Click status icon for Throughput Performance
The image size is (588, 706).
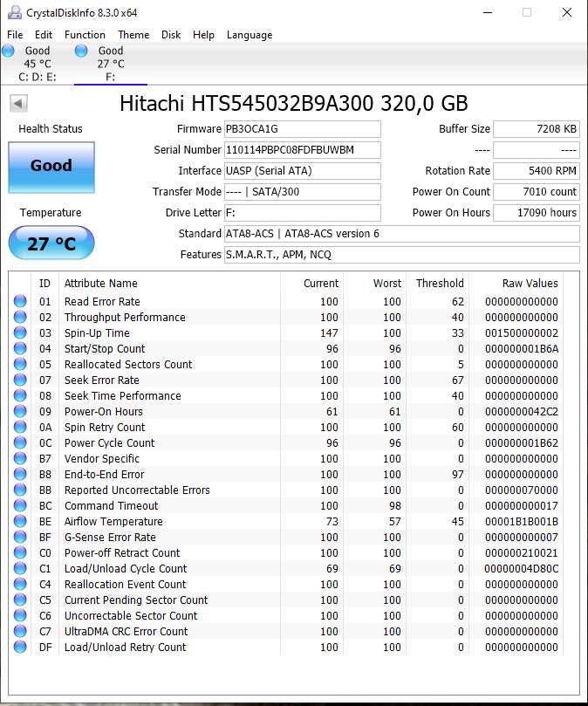(x=20, y=317)
